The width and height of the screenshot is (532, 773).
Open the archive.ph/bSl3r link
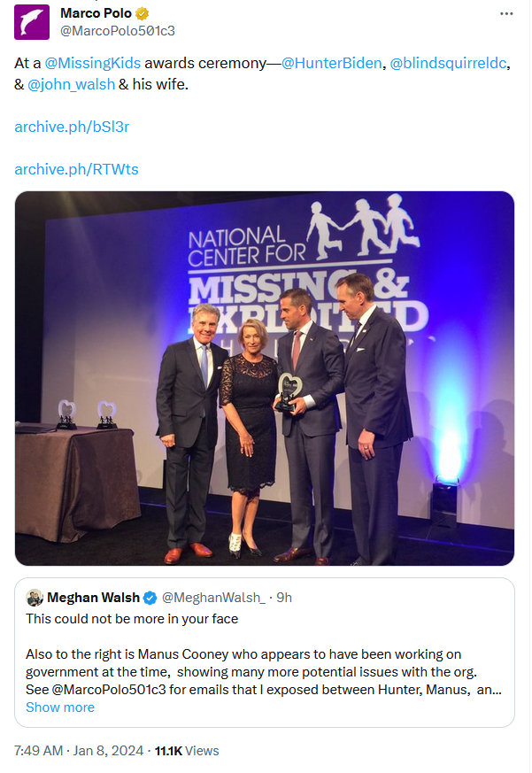(x=72, y=127)
